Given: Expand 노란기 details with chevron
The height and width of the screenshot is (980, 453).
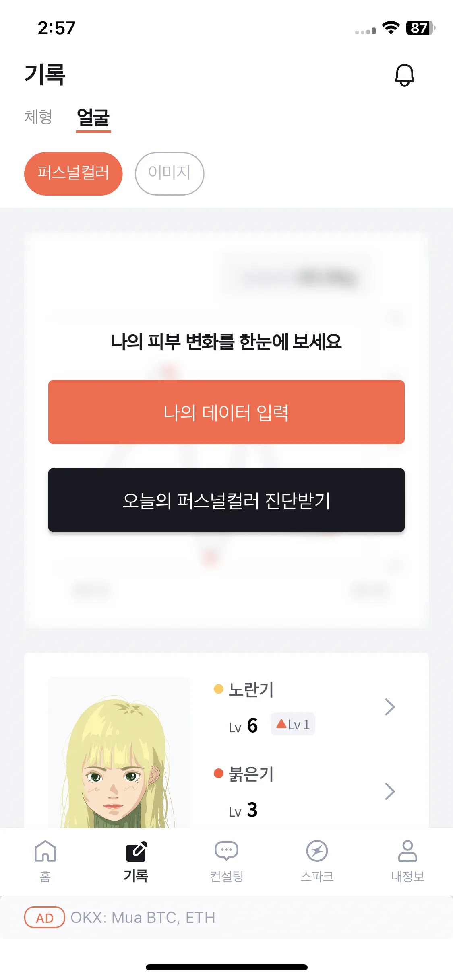Looking at the screenshot, I should click(390, 707).
